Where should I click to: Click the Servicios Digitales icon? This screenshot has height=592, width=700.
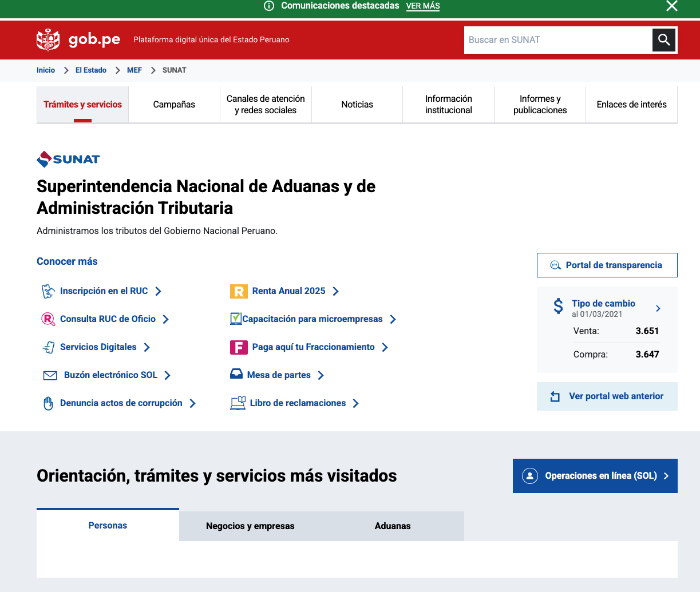[48, 347]
